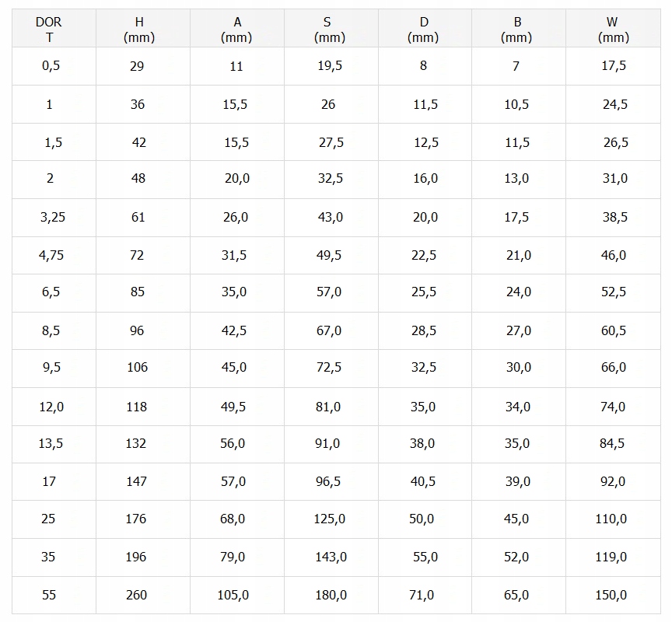Click the A value 105,0 cell

(x=233, y=595)
